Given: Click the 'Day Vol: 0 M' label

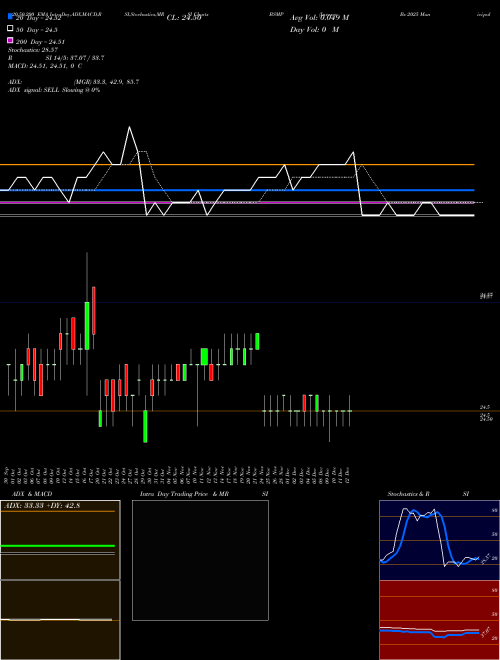Looking at the screenshot, I should pyautogui.click(x=314, y=30).
